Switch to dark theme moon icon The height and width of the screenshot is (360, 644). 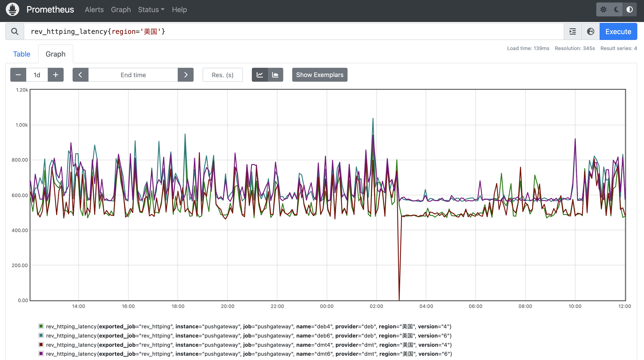[616, 9]
